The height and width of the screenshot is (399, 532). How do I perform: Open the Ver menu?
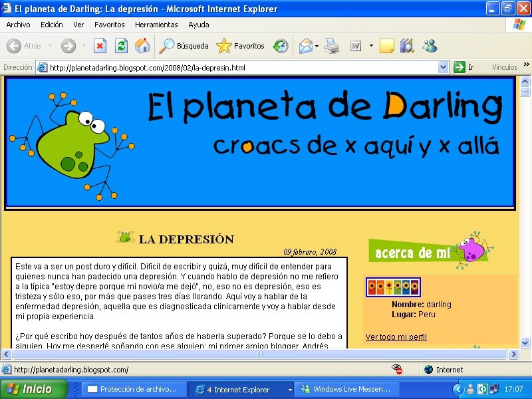[78, 25]
